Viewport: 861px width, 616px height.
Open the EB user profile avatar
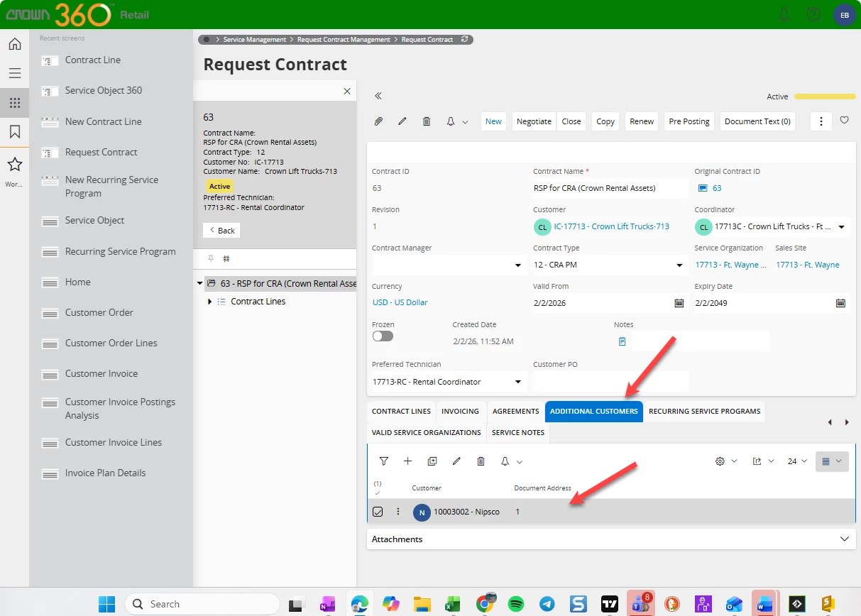[x=844, y=15]
